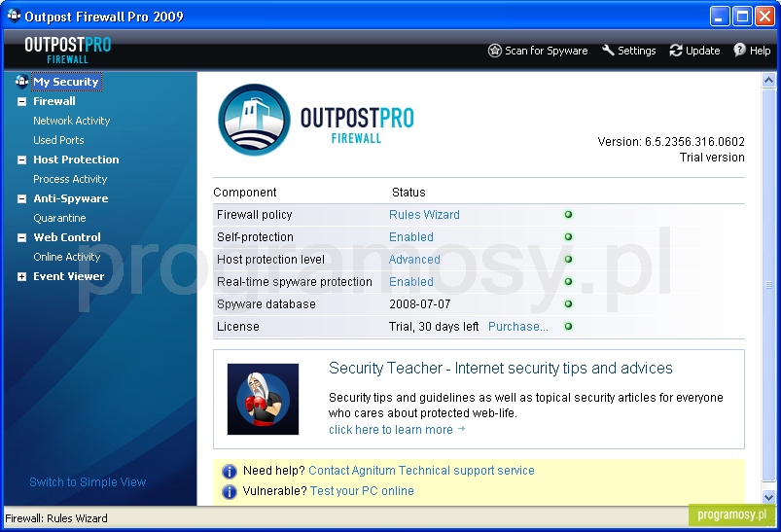Open Network Activity view
781x532 pixels.
tap(72, 121)
